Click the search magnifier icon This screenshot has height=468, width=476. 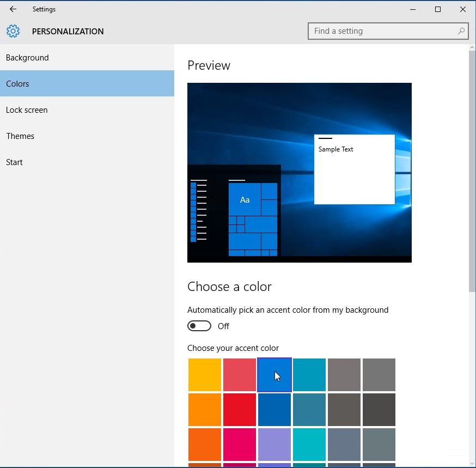(461, 31)
